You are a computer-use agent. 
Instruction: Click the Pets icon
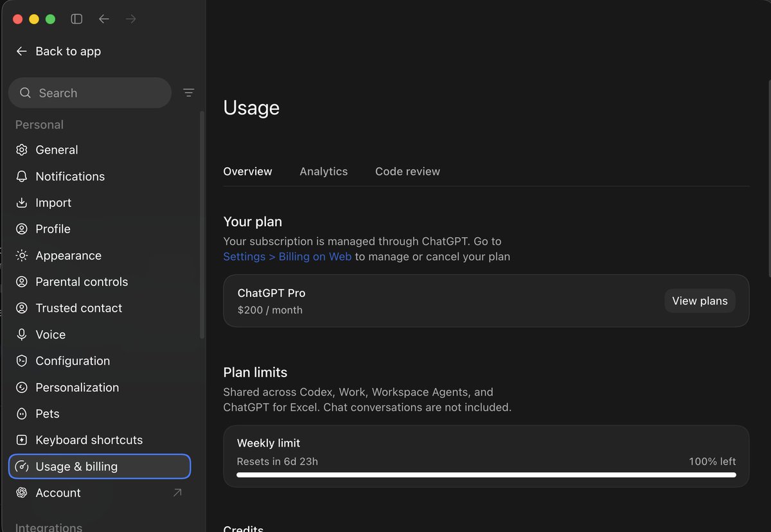pos(22,414)
